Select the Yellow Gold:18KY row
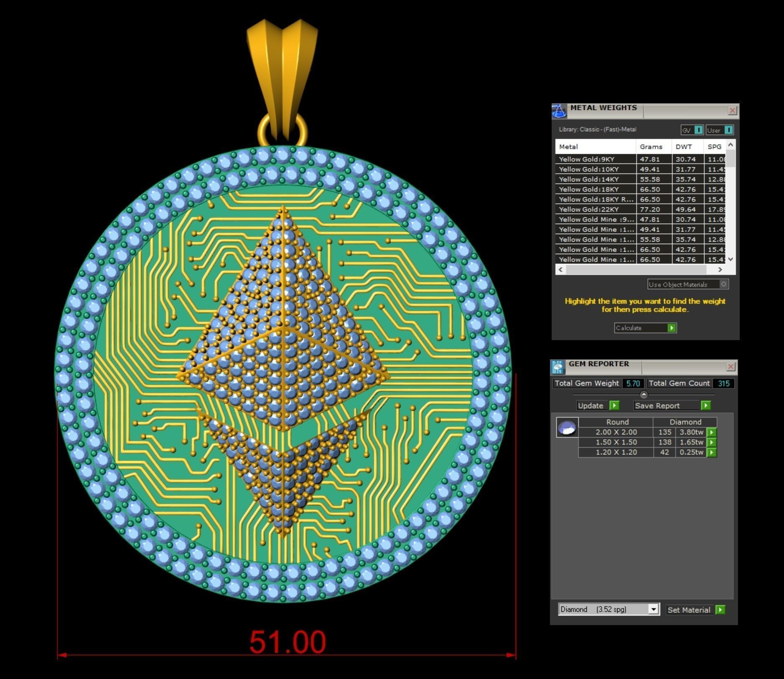The height and width of the screenshot is (679, 784). (641, 189)
